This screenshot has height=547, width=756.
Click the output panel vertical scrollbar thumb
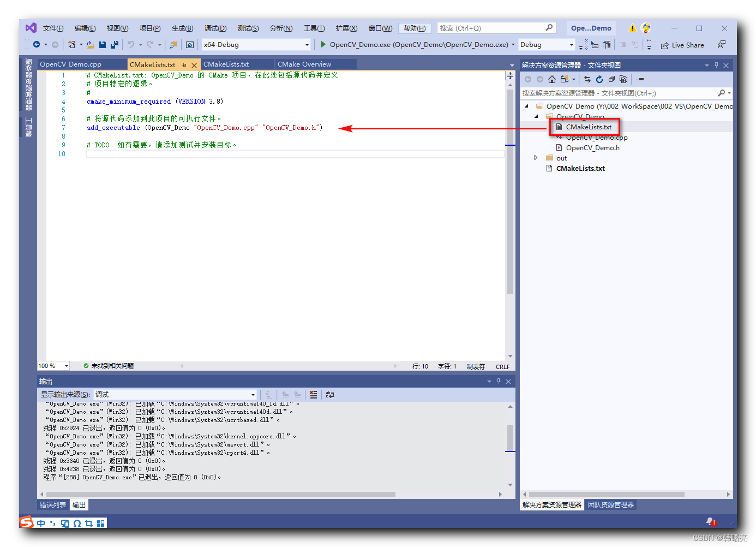pyautogui.click(x=510, y=437)
